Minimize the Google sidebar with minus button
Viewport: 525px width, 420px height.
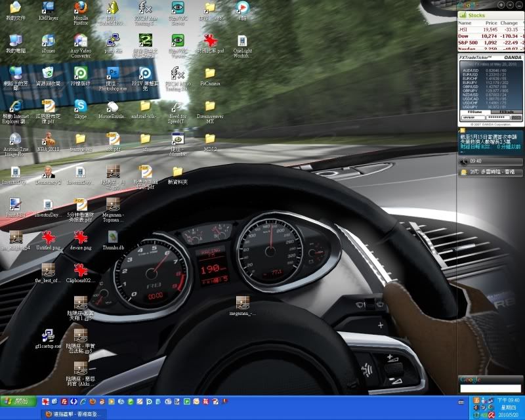click(x=518, y=5)
